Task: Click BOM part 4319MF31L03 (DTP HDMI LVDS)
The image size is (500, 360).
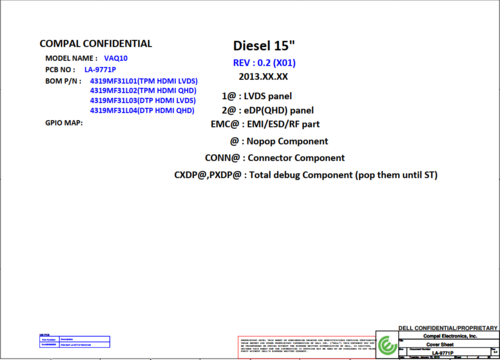Action: (x=143, y=101)
